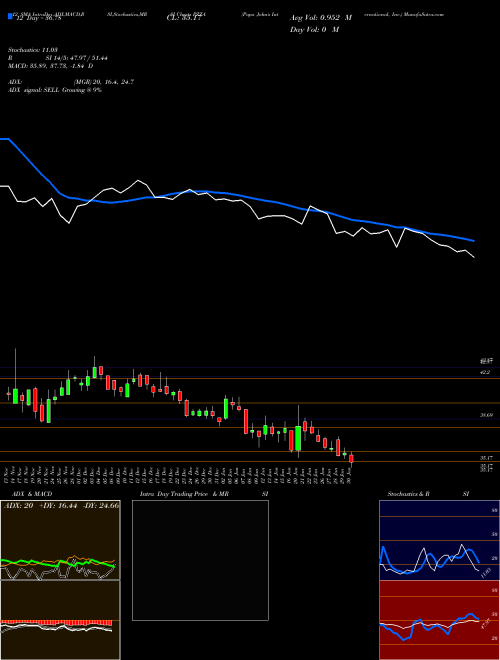The height and width of the screenshot is (660, 500).
Task: Click the 42.2 price axis label
Action: pos(485,372)
